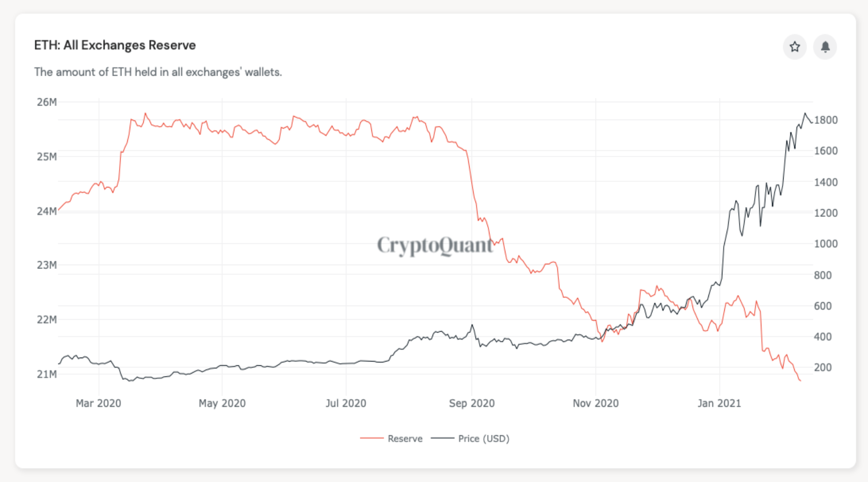
Task: Select the Mar 2020 x-axis label
Action: pos(98,403)
